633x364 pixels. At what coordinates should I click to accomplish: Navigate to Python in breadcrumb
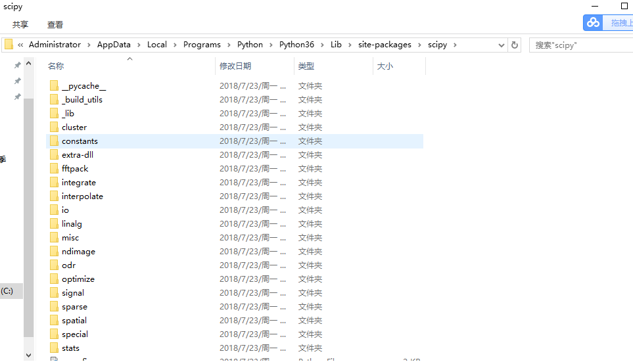[x=250, y=45]
